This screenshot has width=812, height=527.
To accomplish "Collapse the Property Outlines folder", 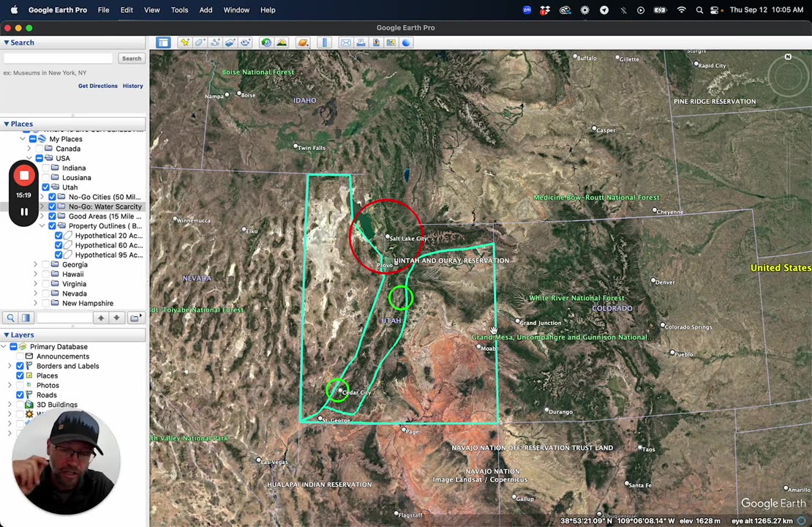I will (42, 226).
